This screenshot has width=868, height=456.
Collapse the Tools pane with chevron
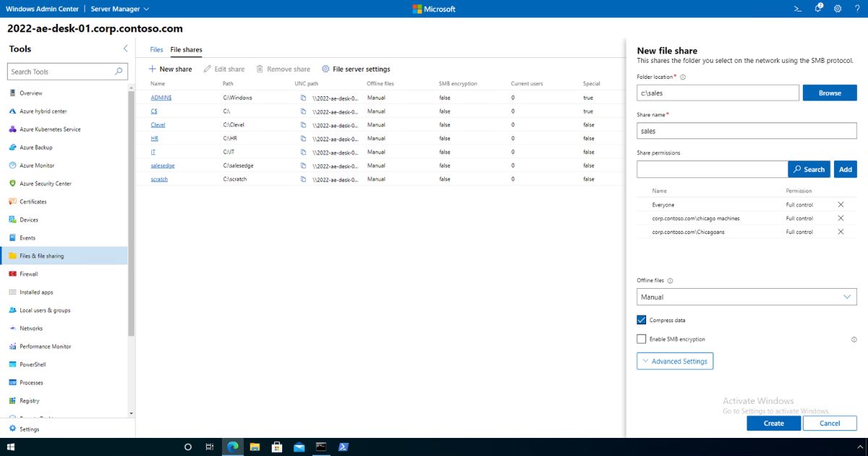[x=125, y=48]
